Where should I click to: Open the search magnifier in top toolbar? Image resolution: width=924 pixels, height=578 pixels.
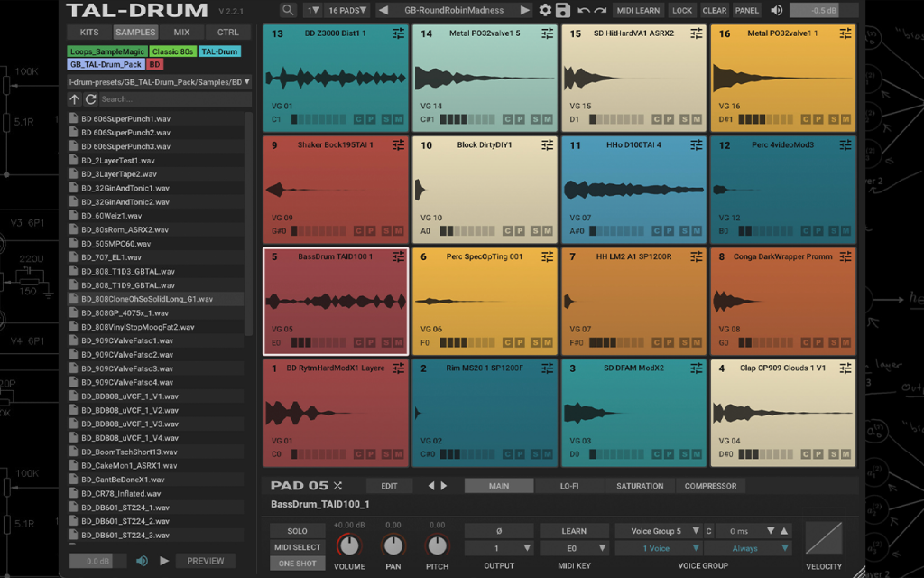288,10
